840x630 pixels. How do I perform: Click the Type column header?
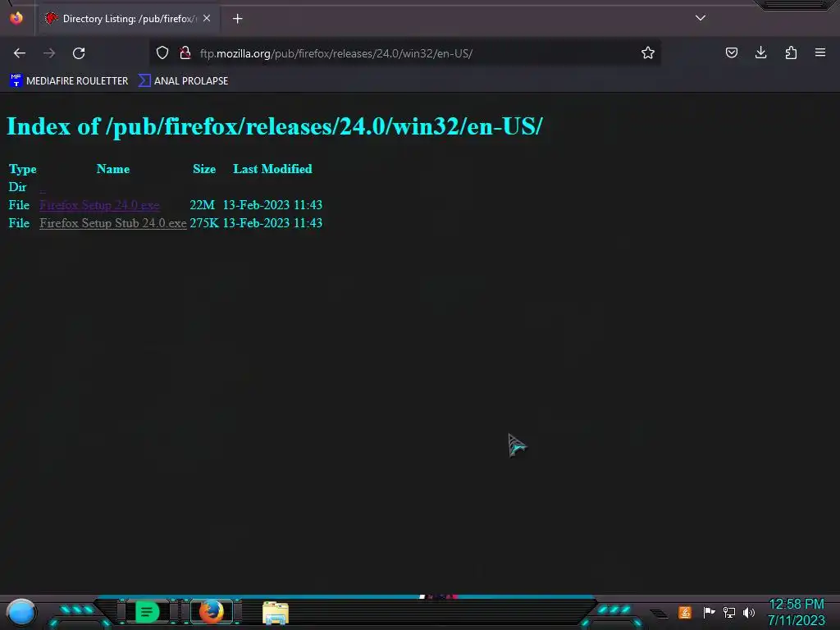pos(22,169)
